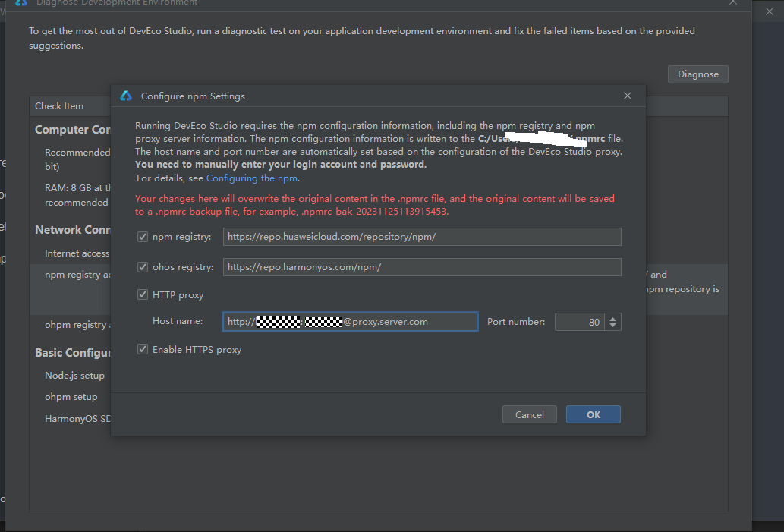
Task: Open the Configuring the npm link
Action: 252,178
